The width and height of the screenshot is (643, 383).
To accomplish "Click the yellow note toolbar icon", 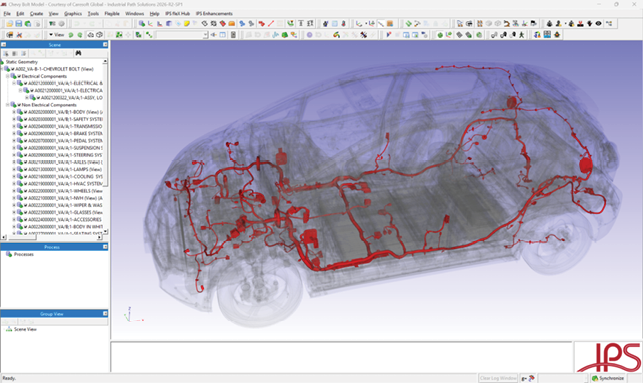I will coord(186,23).
